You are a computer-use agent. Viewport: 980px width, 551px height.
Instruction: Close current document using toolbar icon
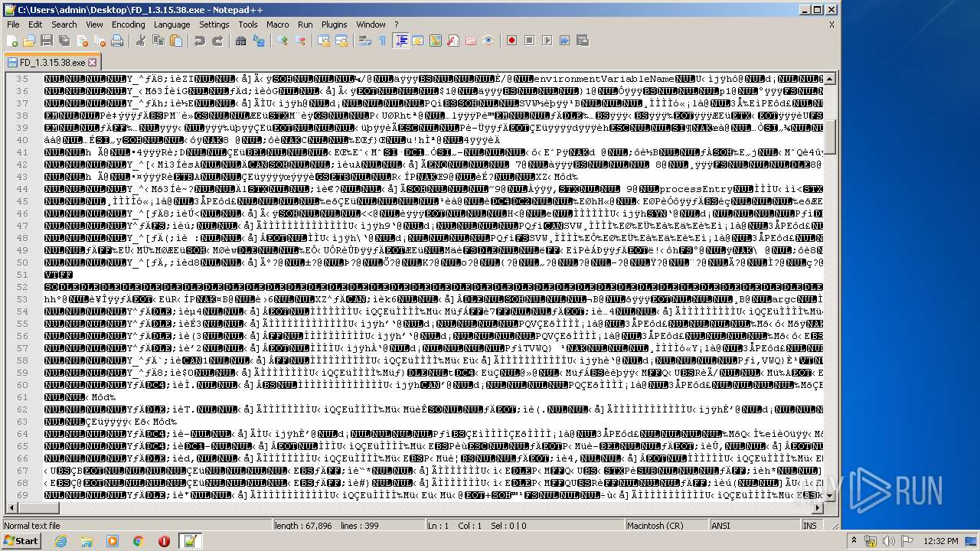tap(82, 41)
